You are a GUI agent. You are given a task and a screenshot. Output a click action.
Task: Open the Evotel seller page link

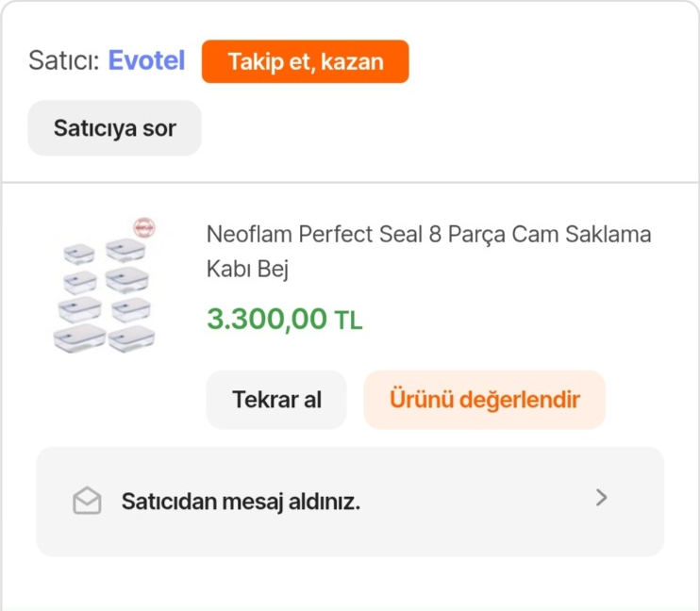[146, 61]
